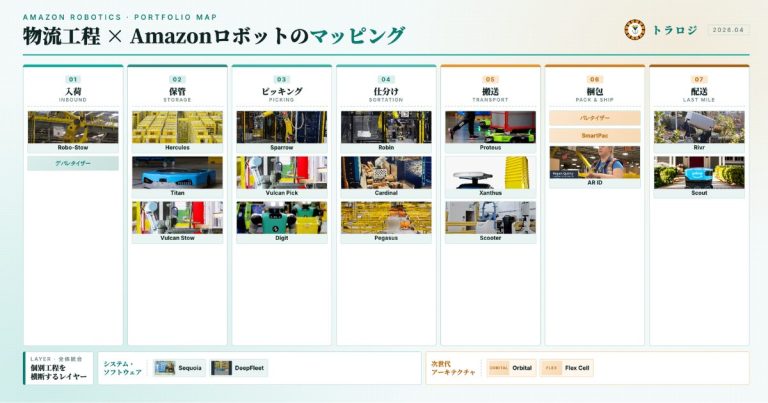Screen dimensions: 768x403
Task: Open the Proteus robot photo
Action: (x=490, y=127)
